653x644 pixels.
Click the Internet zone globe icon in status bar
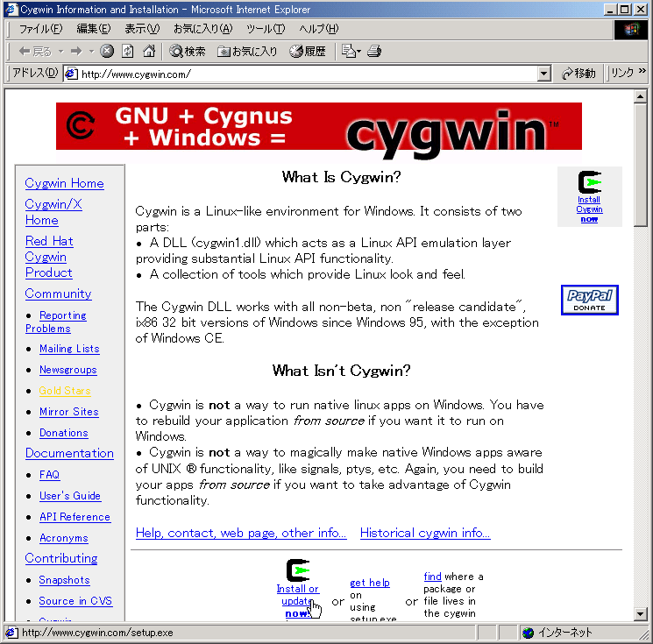click(x=528, y=633)
